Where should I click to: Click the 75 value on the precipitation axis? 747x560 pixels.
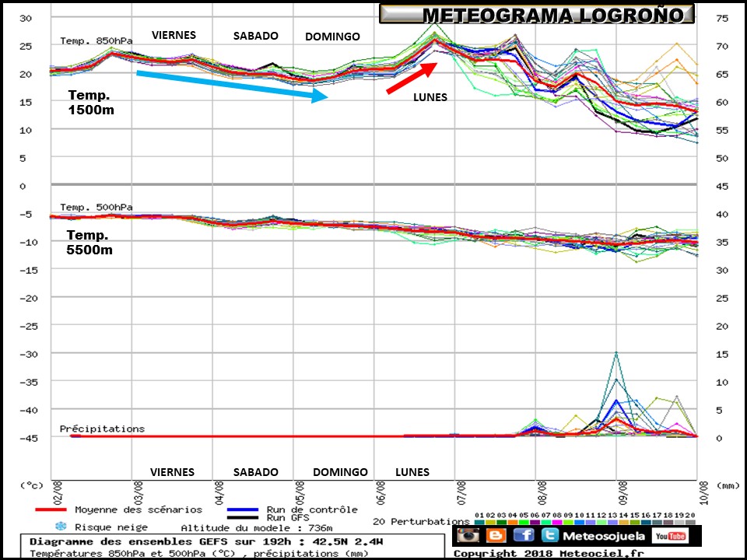click(x=722, y=18)
